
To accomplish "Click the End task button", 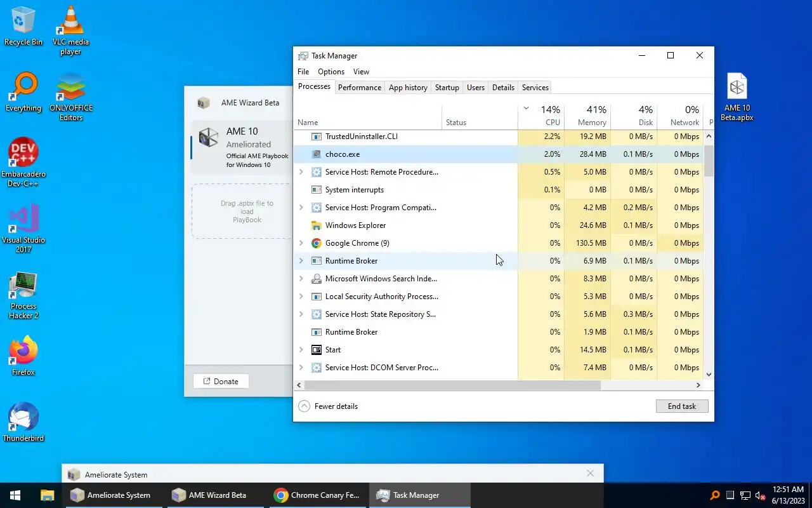I will click(x=682, y=406).
